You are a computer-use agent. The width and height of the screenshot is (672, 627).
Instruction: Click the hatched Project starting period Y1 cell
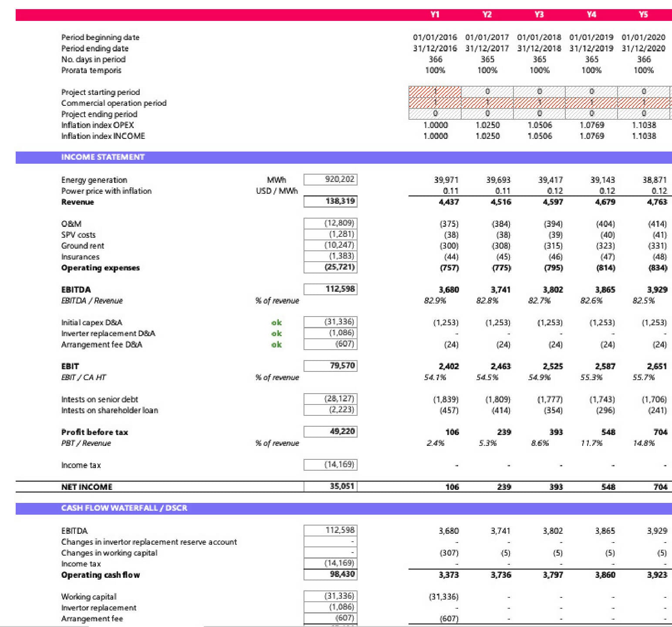click(x=435, y=92)
